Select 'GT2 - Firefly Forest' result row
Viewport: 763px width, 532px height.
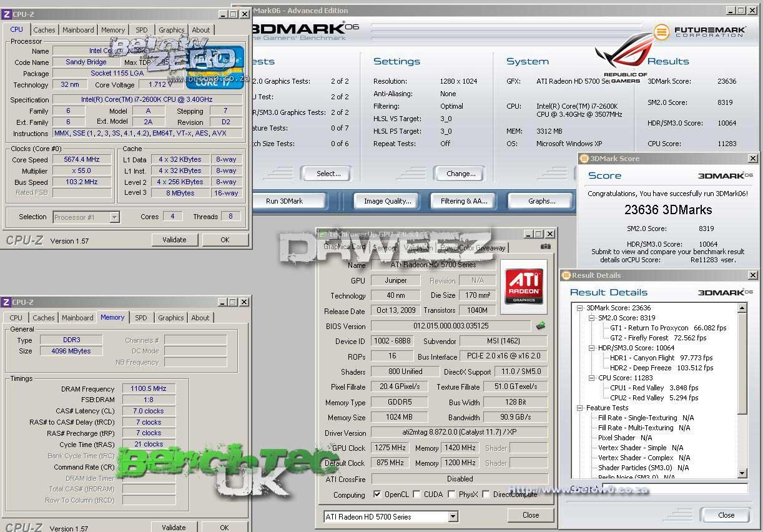[658, 338]
